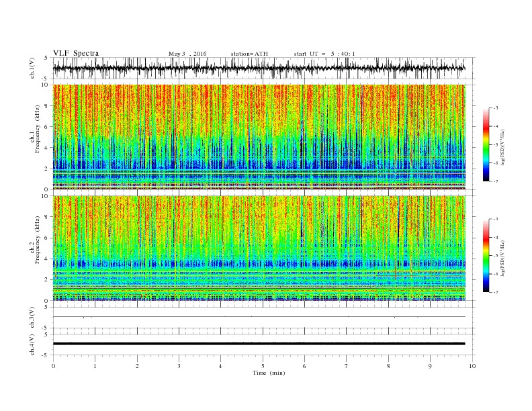Click the "-5" tick on ch.1 colorbar

[x=496, y=145]
